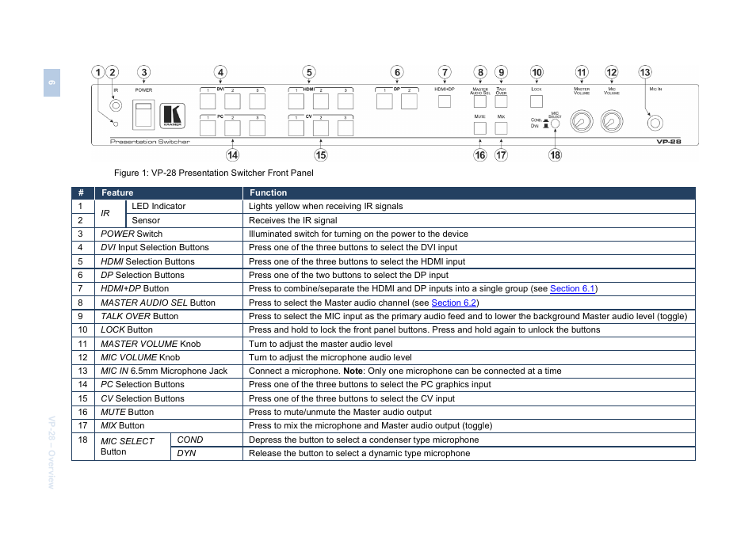Click DVI button 2 in the diagram
This screenshot has height=533, width=756.
click(232, 101)
